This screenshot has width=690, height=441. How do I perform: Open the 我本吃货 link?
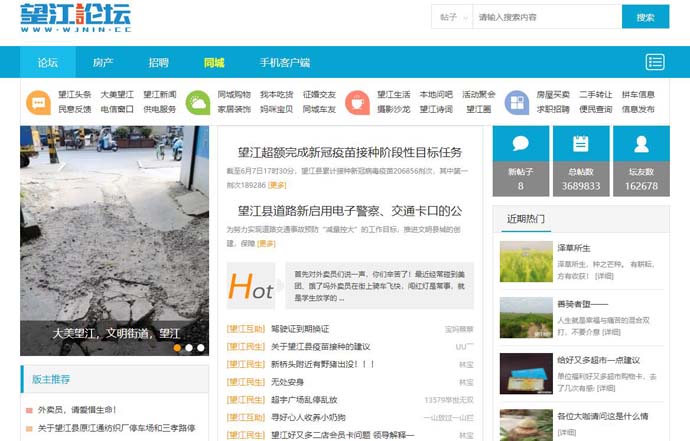point(277,94)
